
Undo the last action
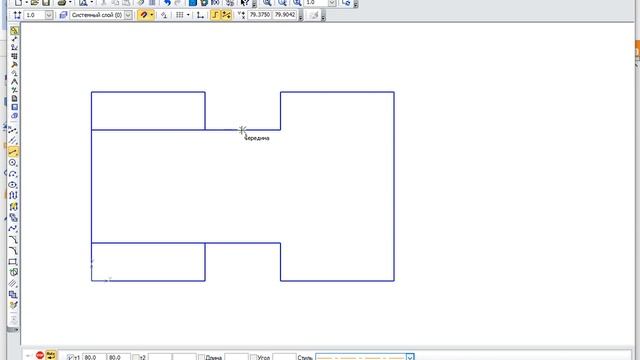coord(167,3)
